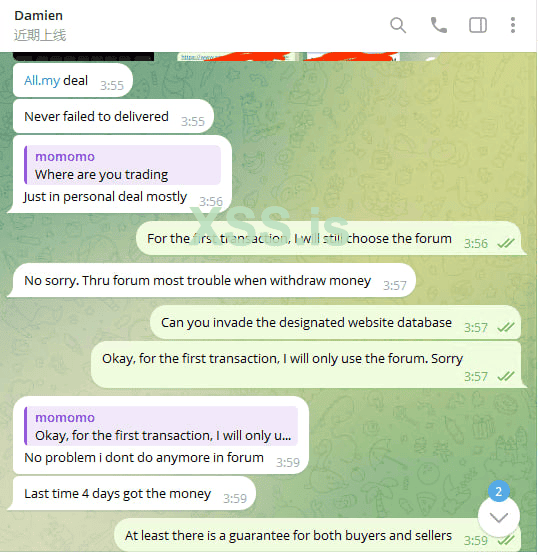Click the 'Just in personal deal mostly' text

coord(105,197)
